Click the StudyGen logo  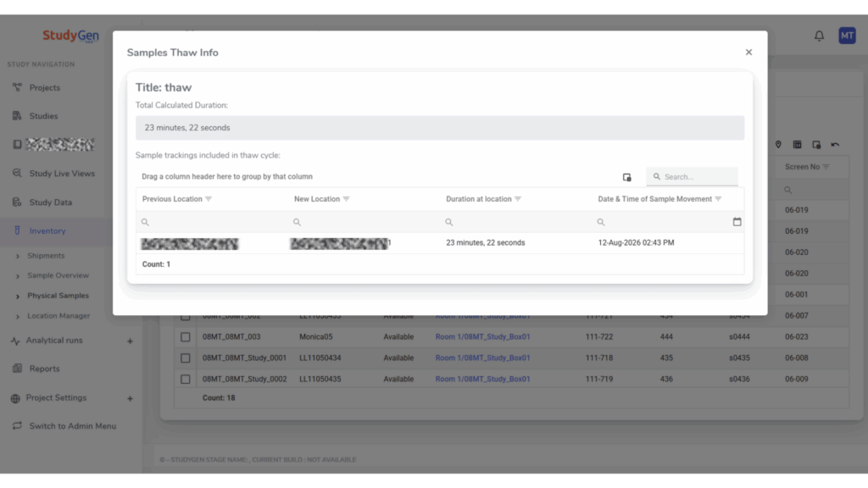coord(71,36)
